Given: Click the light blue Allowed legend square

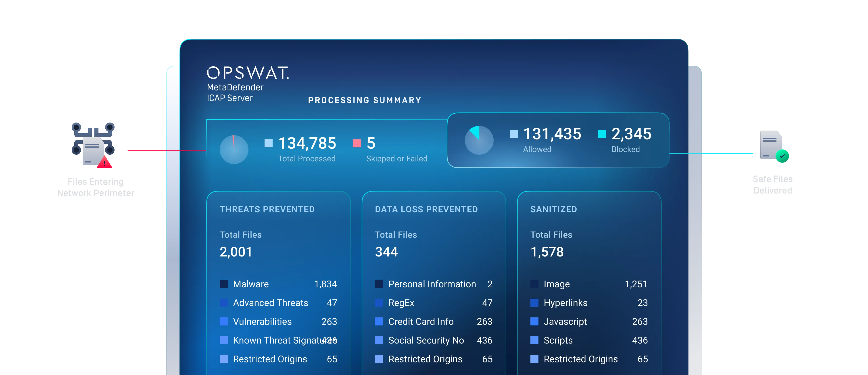Looking at the screenshot, I should click(x=513, y=134).
